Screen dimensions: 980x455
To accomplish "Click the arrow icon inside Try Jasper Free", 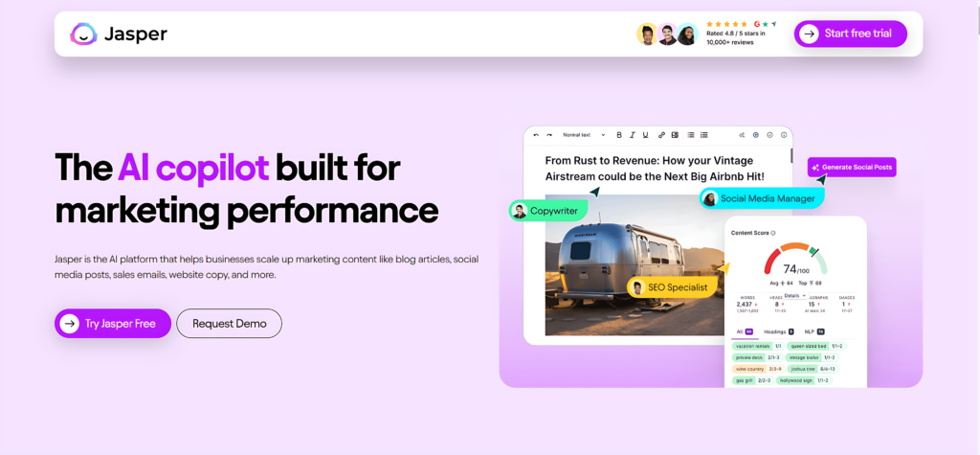I will click(x=69, y=324).
